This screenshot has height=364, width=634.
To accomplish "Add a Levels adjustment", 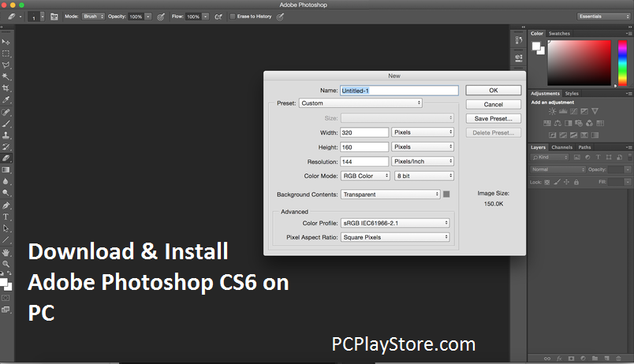I will click(563, 111).
